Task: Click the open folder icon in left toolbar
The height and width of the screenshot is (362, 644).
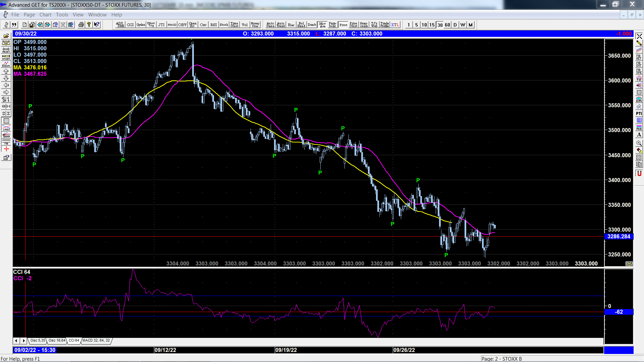Action: coord(6,36)
